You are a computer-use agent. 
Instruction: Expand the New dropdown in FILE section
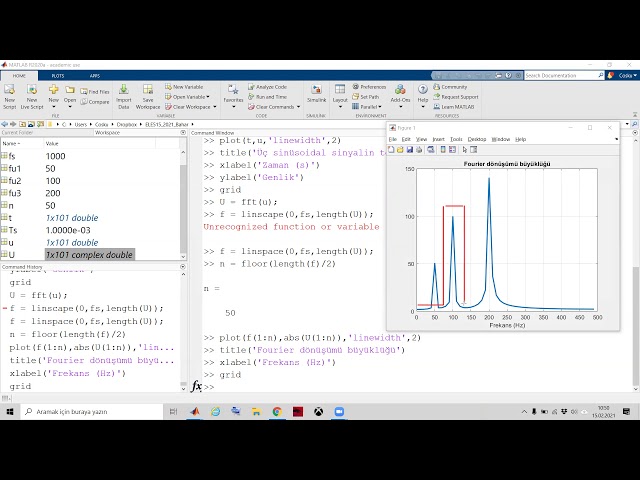point(53,107)
